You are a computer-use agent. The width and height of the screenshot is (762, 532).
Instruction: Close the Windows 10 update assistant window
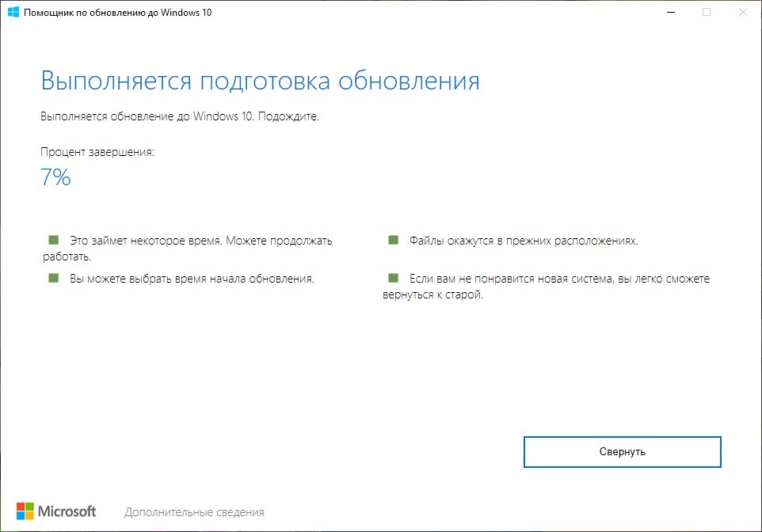coord(743,12)
